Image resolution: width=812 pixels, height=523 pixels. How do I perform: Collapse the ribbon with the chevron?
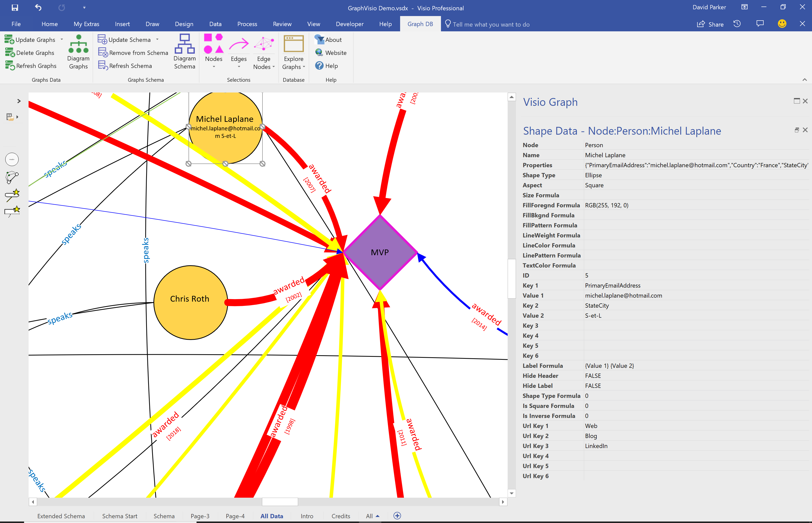[804, 79]
